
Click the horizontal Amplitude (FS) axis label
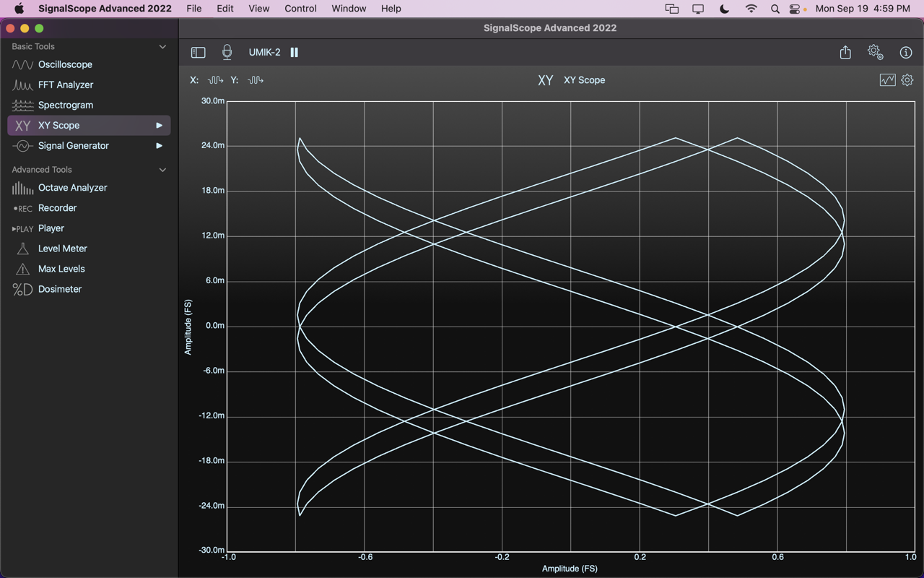pyautogui.click(x=570, y=569)
